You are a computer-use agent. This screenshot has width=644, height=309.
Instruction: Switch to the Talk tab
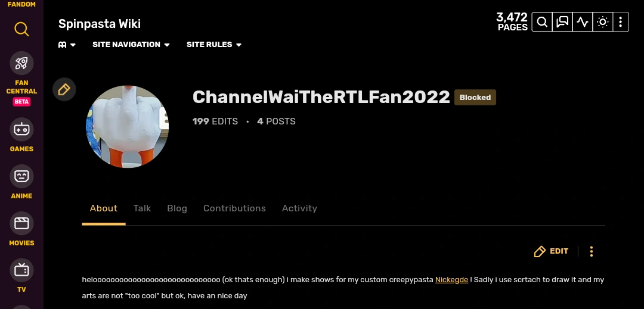[x=142, y=208]
